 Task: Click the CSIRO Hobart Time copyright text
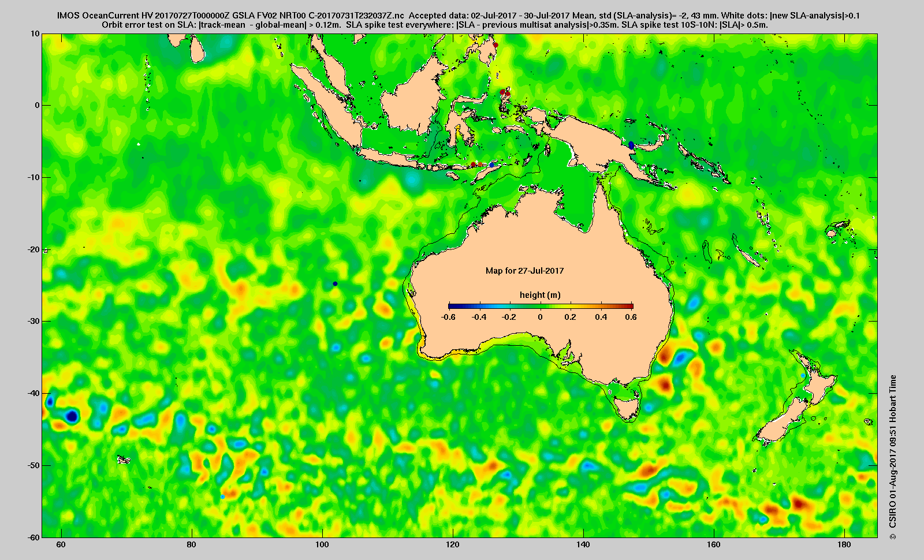point(893,456)
